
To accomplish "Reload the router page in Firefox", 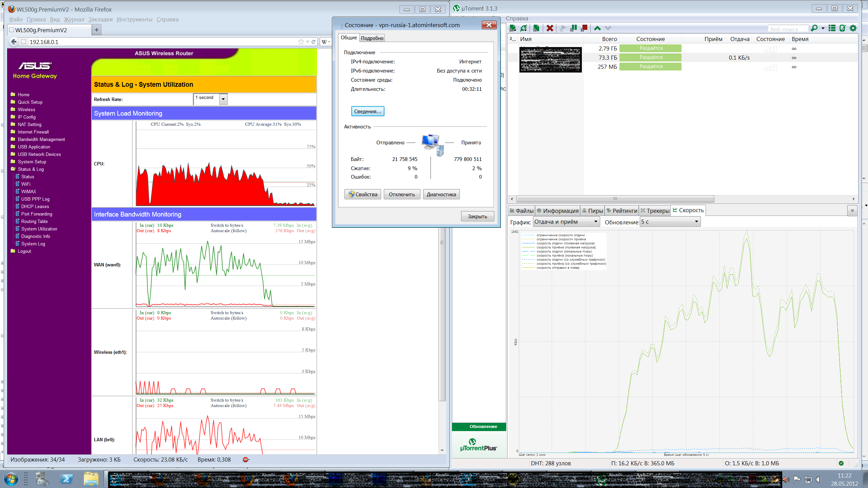I will [x=314, y=42].
